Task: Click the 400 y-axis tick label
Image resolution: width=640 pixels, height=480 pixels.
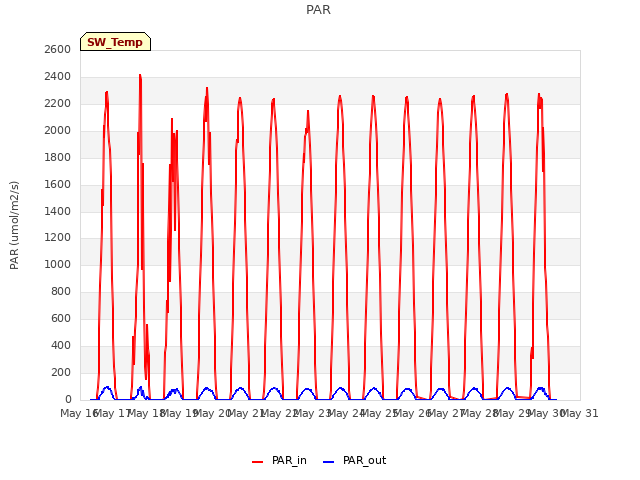Action: (x=61, y=345)
